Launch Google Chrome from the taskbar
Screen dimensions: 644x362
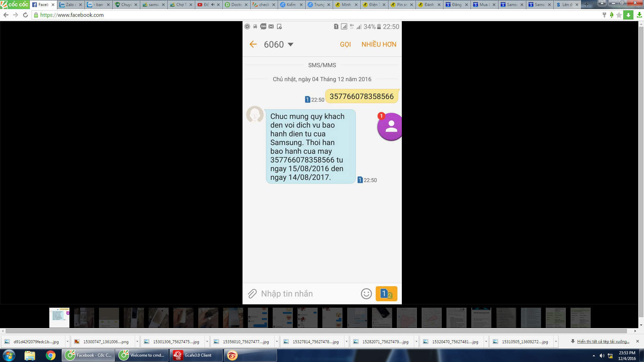pyautogui.click(x=51, y=355)
